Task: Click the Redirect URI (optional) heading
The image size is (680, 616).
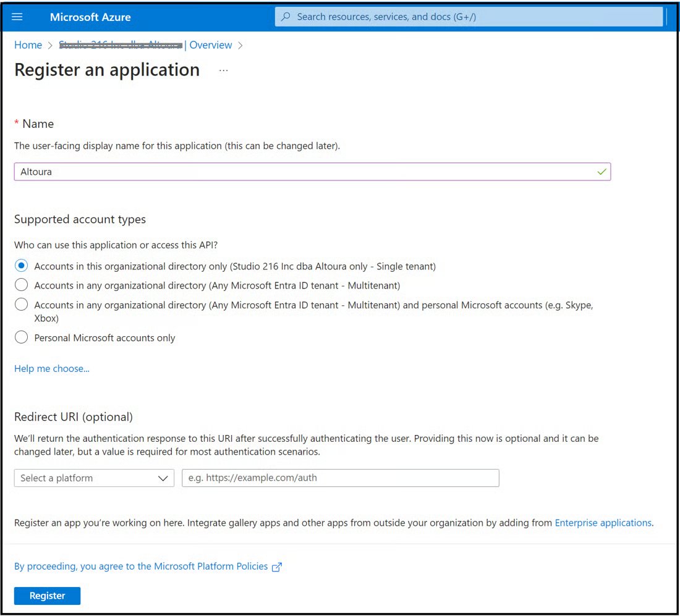Action: point(74,417)
